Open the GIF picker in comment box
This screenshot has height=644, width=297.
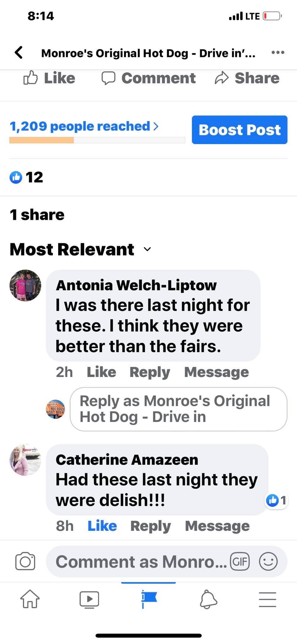[x=240, y=561]
